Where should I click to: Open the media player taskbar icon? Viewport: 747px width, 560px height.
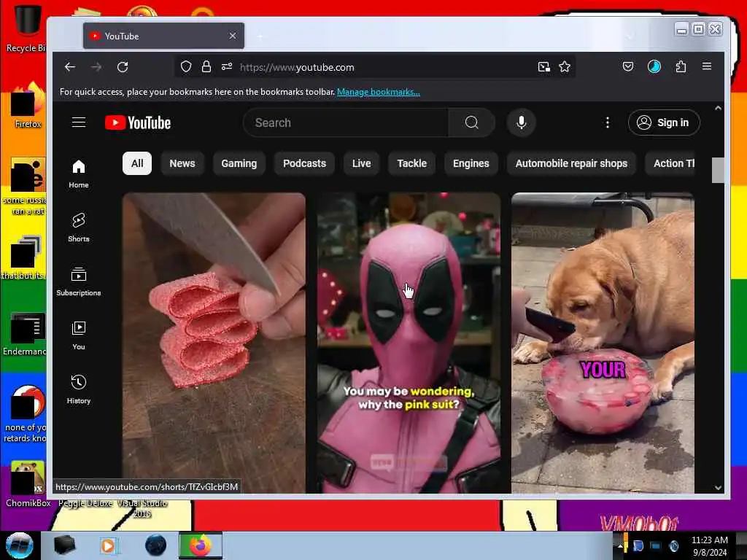(109, 545)
